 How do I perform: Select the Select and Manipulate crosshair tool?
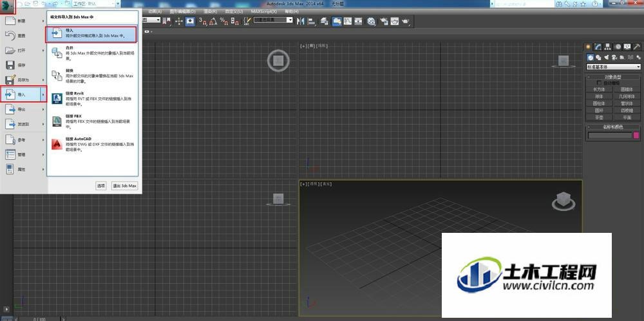click(179, 21)
